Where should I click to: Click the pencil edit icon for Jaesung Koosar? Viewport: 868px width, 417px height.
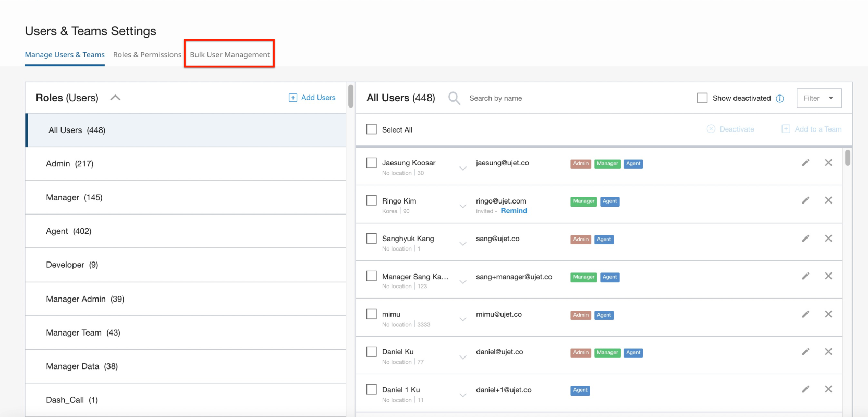805,163
